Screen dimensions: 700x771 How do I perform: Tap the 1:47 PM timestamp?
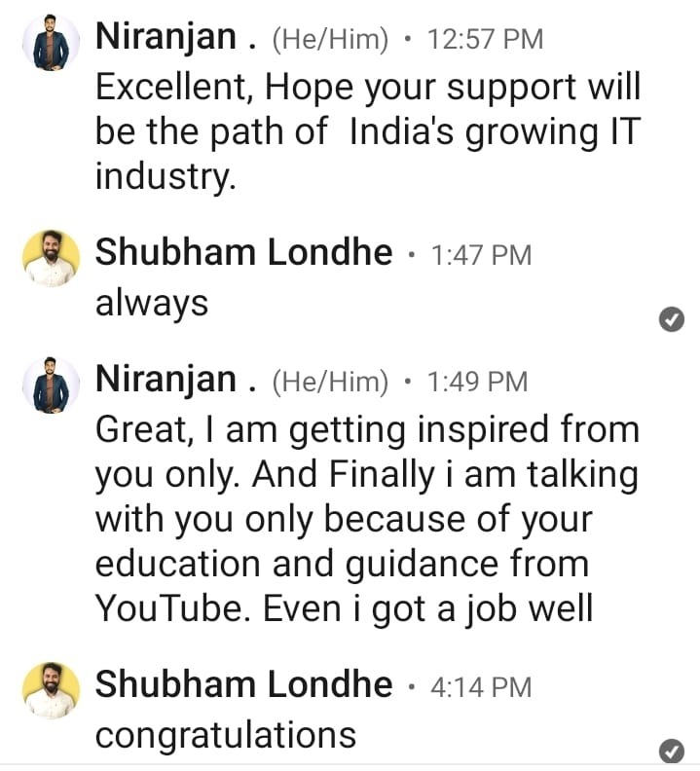pyautogui.click(x=481, y=255)
